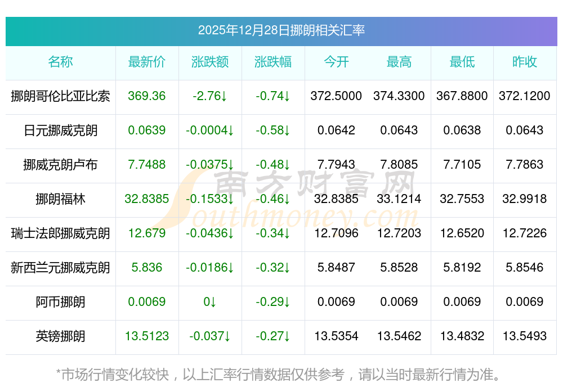Viewport: 563px width, 392px height.
Task: Click the 涨跌额 column header
Action: tap(210, 62)
